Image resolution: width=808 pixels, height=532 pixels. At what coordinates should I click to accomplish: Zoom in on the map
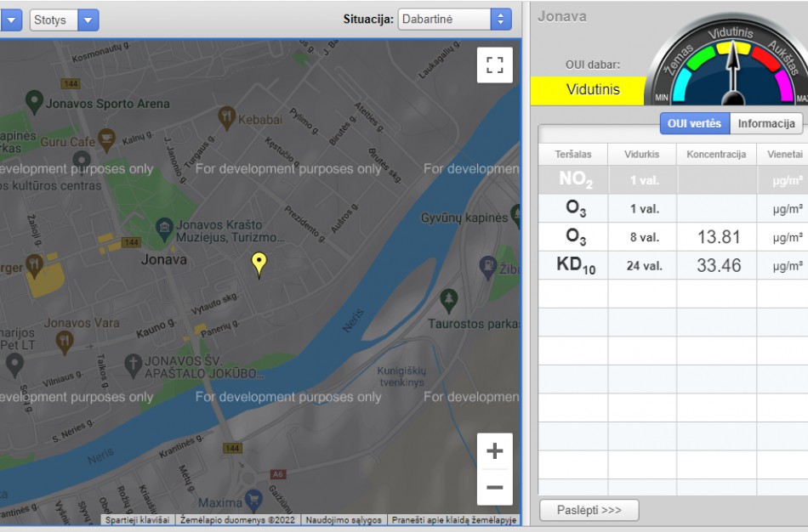pos(494,451)
